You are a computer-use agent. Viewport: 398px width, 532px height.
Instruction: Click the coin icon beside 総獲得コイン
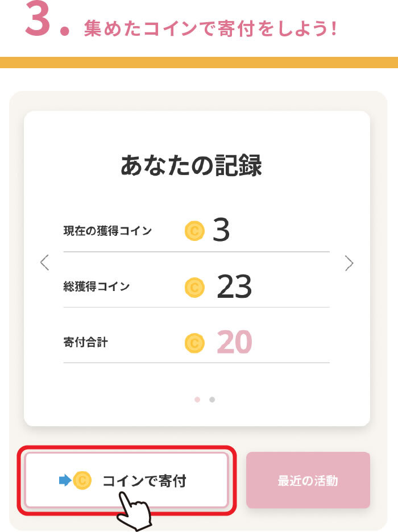[x=194, y=286]
